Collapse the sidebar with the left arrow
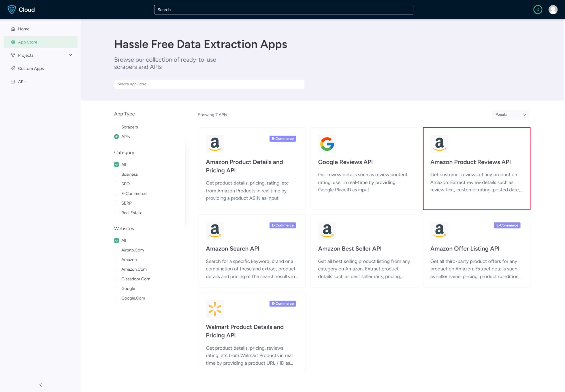 tap(41, 385)
